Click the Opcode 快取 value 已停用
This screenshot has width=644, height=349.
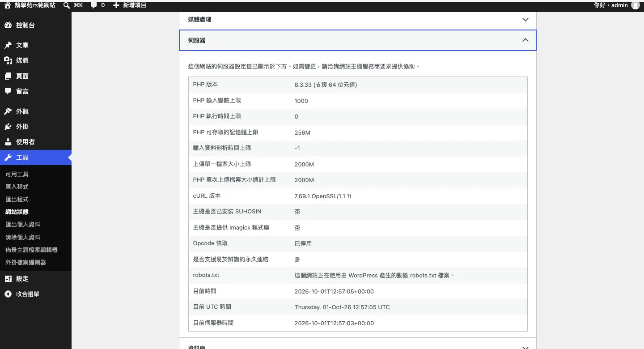303,243
